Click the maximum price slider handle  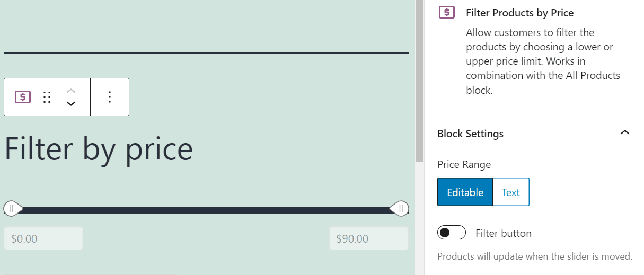(x=400, y=209)
